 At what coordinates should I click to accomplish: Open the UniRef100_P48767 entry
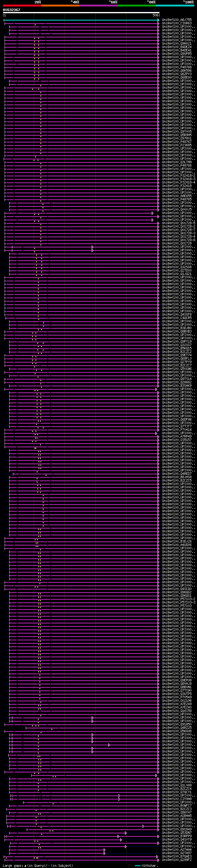(x=177, y=142)
